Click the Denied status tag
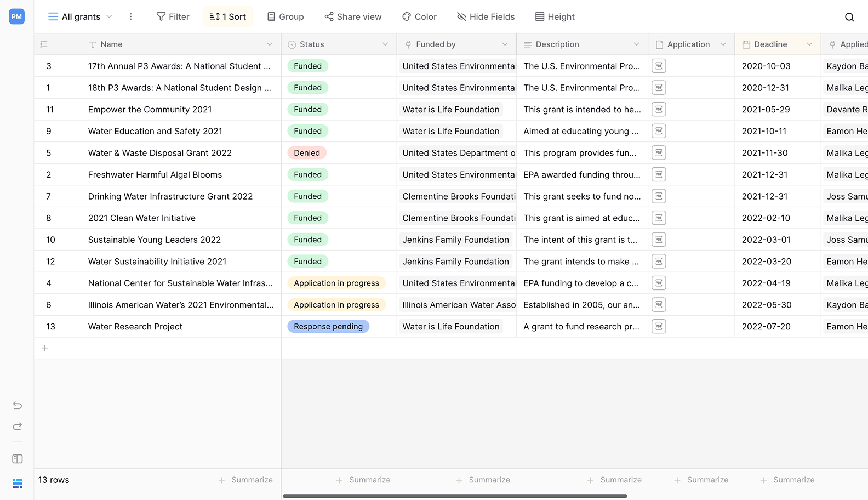 pyautogui.click(x=307, y=153)
